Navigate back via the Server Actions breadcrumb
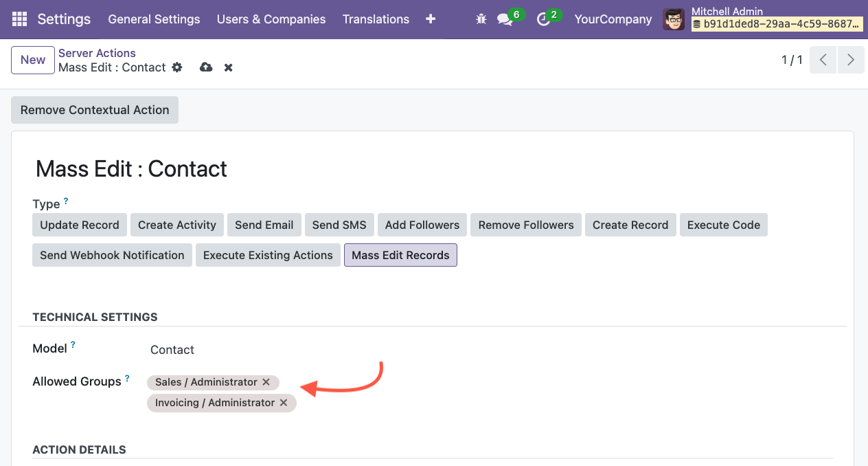 [97, 53]
